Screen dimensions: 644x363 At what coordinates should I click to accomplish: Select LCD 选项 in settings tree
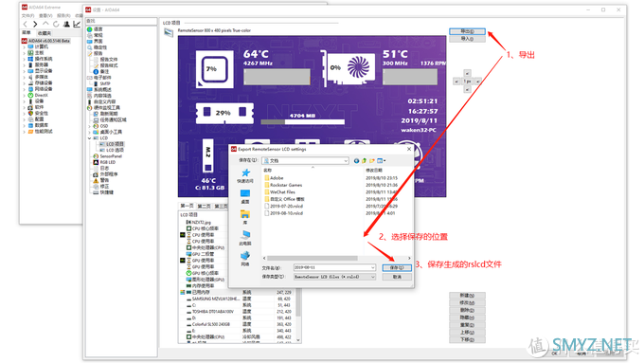point(115,150)
